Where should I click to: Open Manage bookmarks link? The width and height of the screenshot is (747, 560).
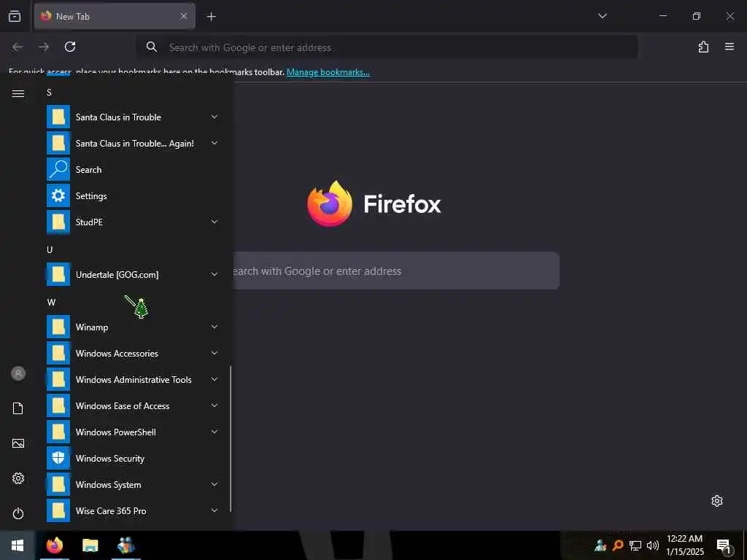pos(328,72)
